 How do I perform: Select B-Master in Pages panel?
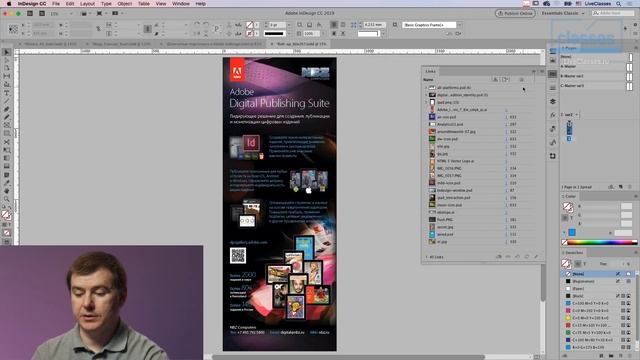[x=596, y=76]
